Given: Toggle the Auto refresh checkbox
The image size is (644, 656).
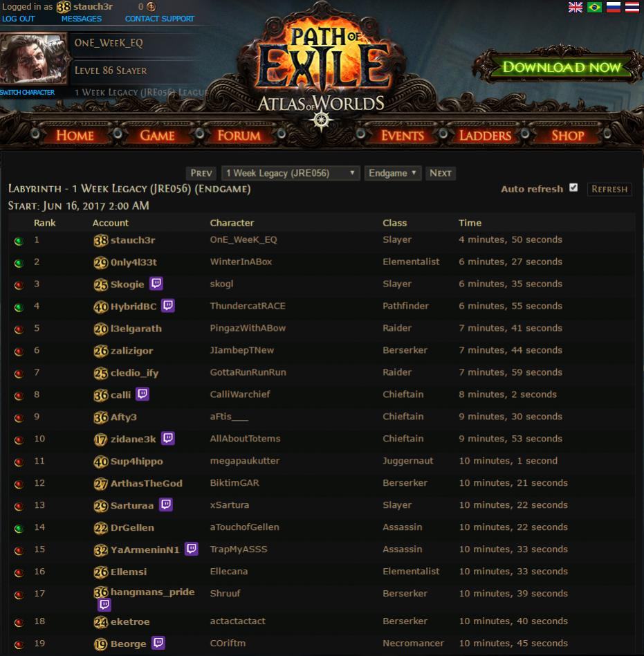Looking at the screenshot, I should tap(573, 188).
